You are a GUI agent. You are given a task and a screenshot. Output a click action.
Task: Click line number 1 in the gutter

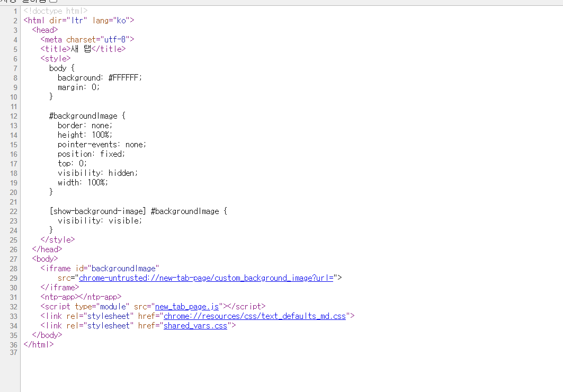tap(15, 12)
